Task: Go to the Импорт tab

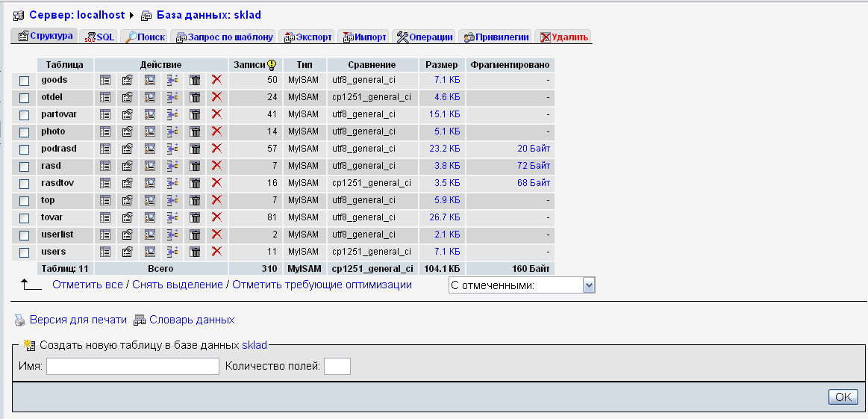Action: (x=363, y=37)
